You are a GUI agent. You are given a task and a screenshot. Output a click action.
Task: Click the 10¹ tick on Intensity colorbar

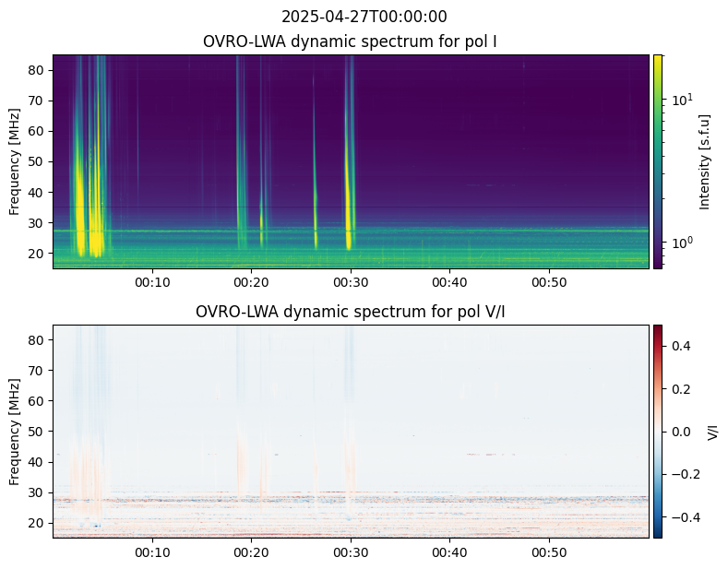click(683, 100)
